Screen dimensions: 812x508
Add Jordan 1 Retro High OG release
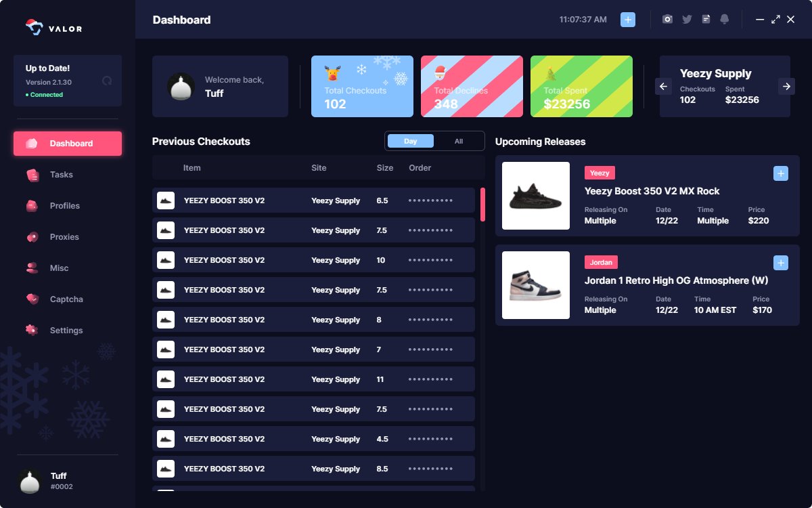(781, 263)
